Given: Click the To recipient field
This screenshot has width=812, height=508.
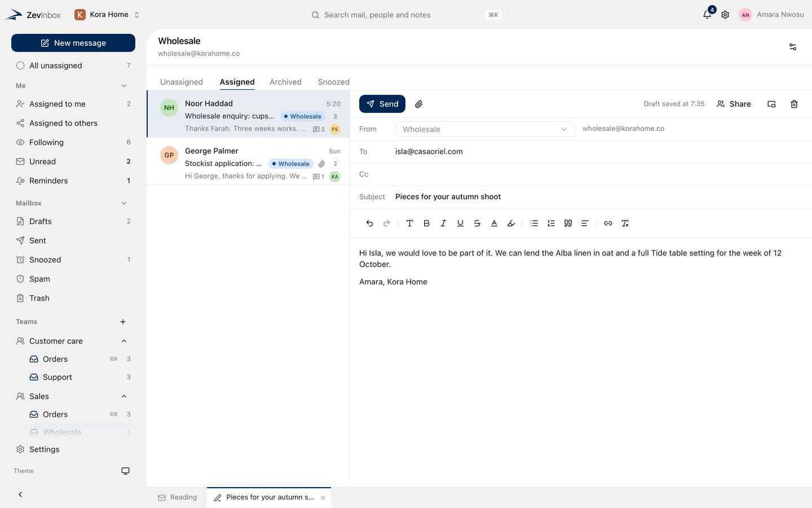Looking at the screenshot, I should (x=581, y=152).
